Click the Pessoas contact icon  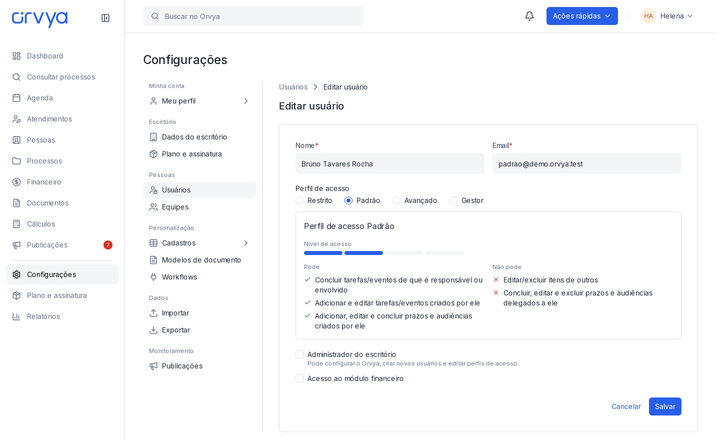17,140
